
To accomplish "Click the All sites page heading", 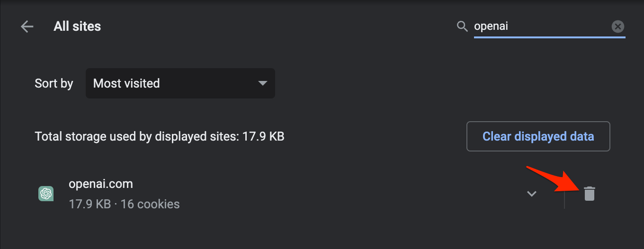I will [x=77, y=27].
